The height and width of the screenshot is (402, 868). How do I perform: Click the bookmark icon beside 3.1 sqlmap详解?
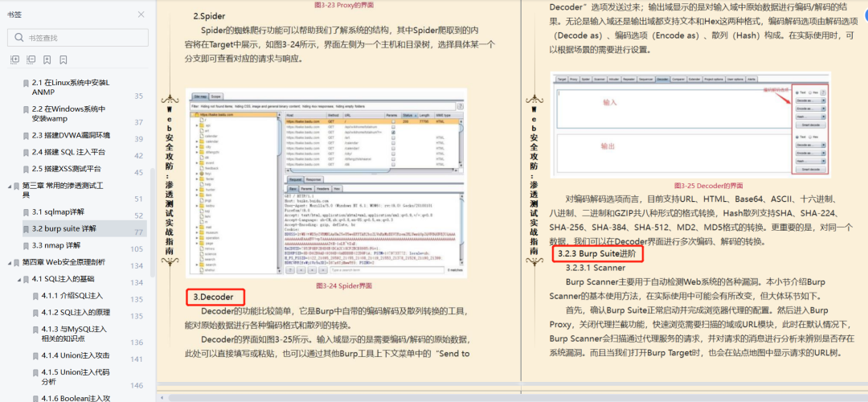[x=26, y=212]
